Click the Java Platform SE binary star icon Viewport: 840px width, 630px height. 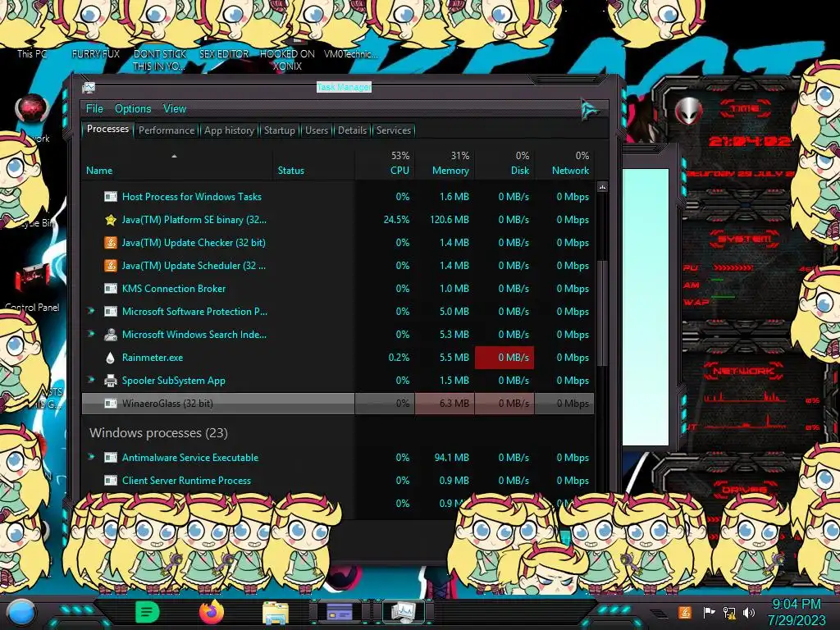[x=111, y=220]
